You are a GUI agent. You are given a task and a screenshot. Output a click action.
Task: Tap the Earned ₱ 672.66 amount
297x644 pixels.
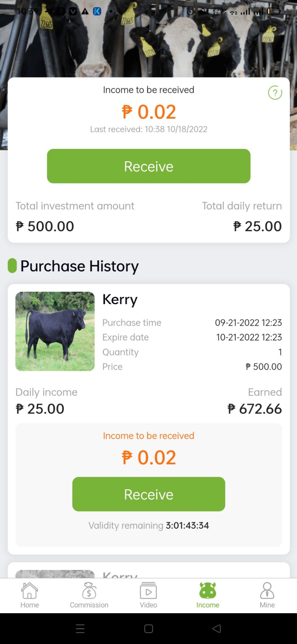point(255,409)
